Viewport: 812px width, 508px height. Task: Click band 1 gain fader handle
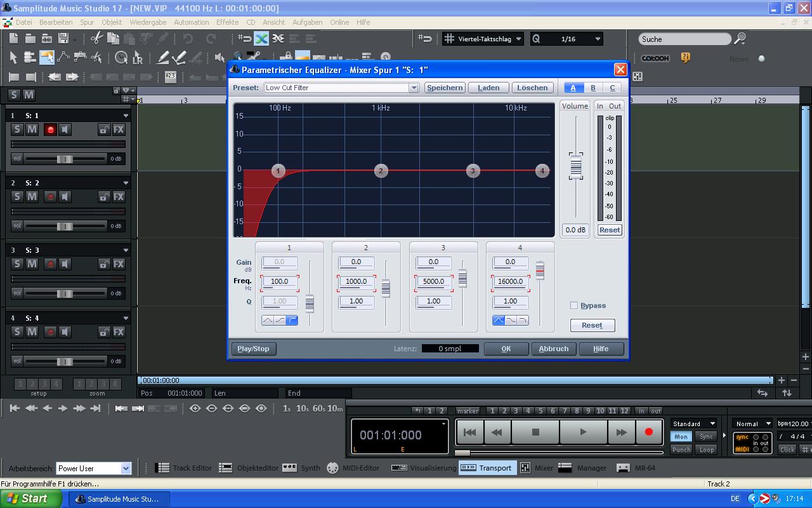[310, 304]
